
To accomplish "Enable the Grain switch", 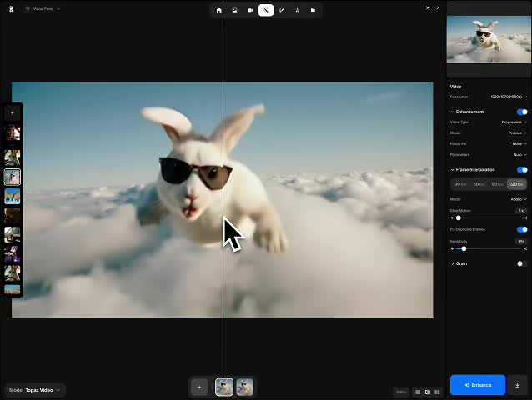I will coord(522,263).
